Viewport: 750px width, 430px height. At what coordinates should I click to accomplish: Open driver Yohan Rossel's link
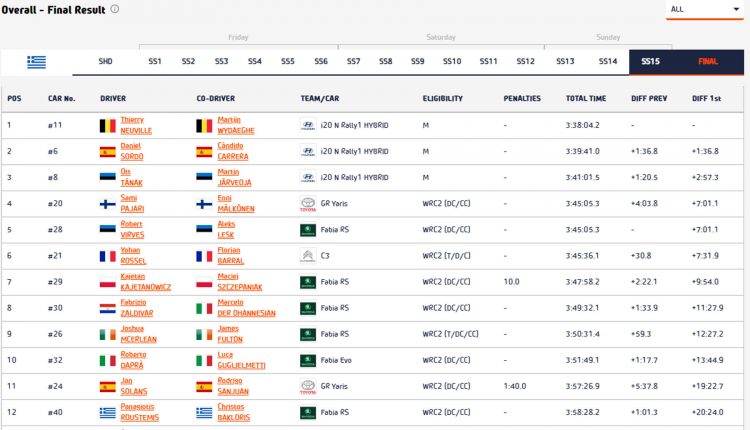(133, 255)
